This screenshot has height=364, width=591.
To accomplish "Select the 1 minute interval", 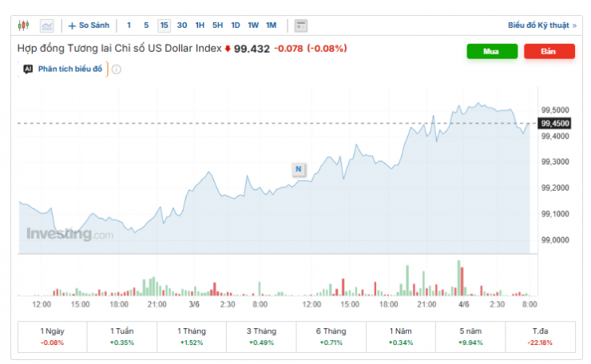I will [129, 26].
